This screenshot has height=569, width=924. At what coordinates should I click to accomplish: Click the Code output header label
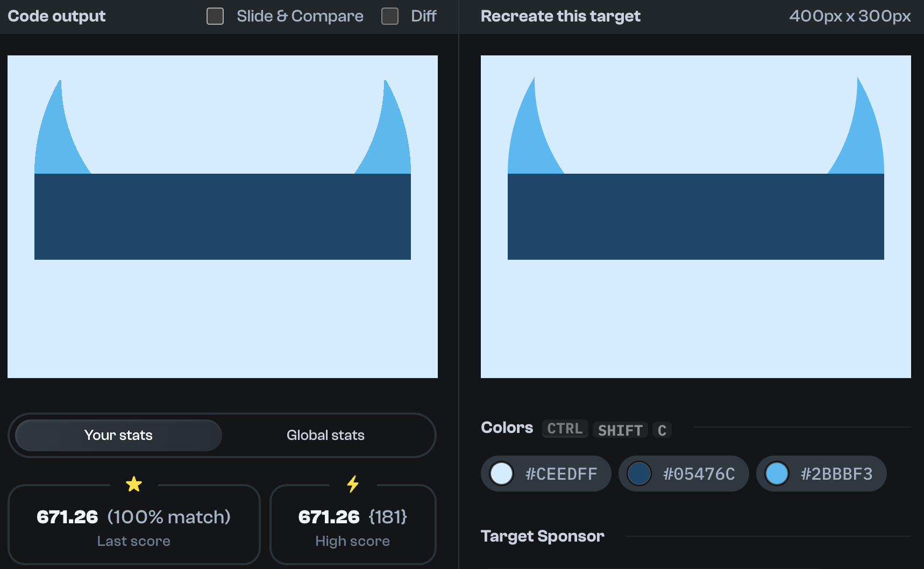[55, 16]
